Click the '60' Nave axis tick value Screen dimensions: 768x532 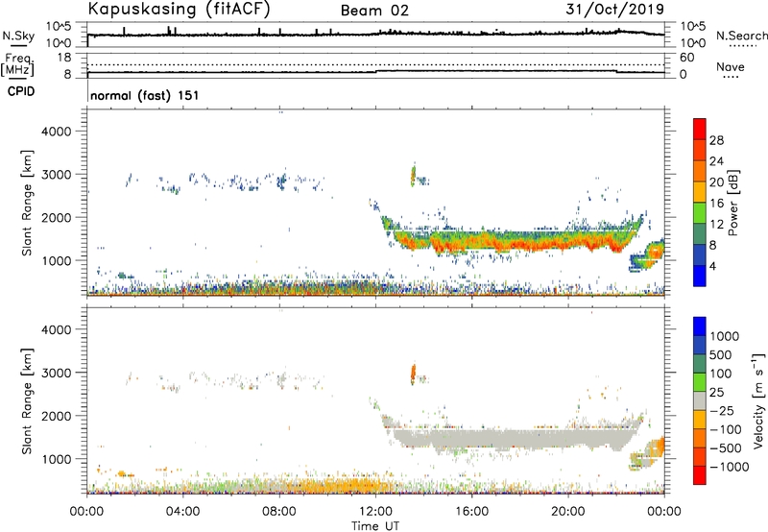coord(686,58)
